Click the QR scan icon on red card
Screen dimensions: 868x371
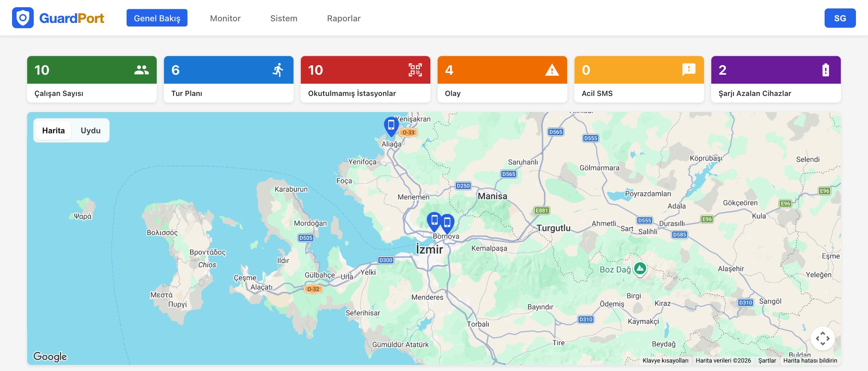[x=415, y=70]
